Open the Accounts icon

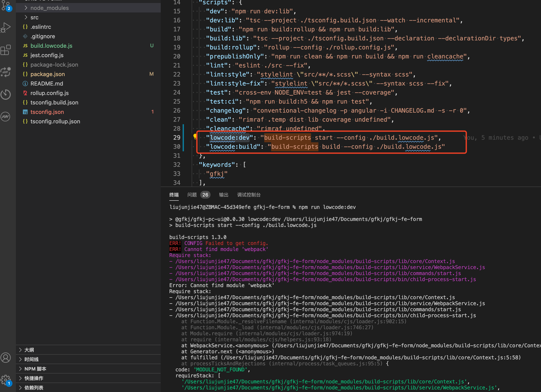6,358
